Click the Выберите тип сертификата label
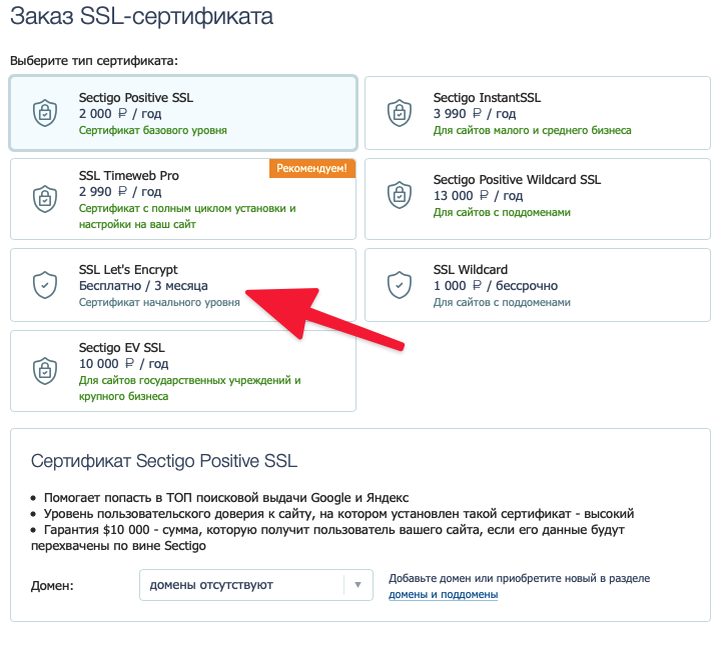The height and width of the screenshot is (646, 727). (94, 61)
